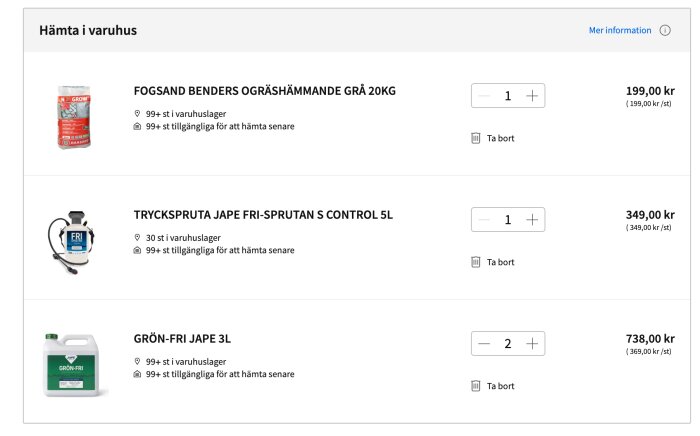Screen dimensions: 700x436
Task: Decrease Tryckspruta Jape quantity with minus icon
Action: point(484,220)
